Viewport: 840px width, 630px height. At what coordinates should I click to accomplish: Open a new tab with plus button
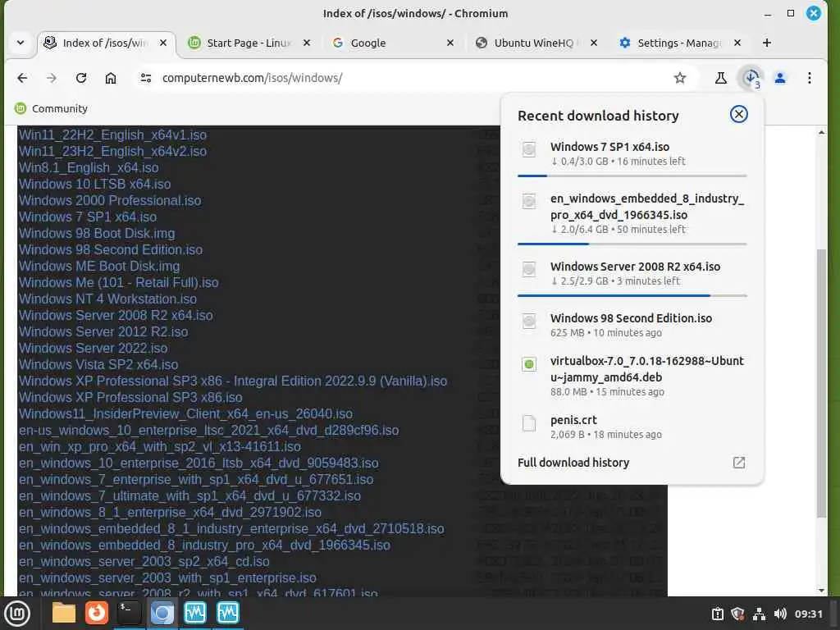point(767,43)
